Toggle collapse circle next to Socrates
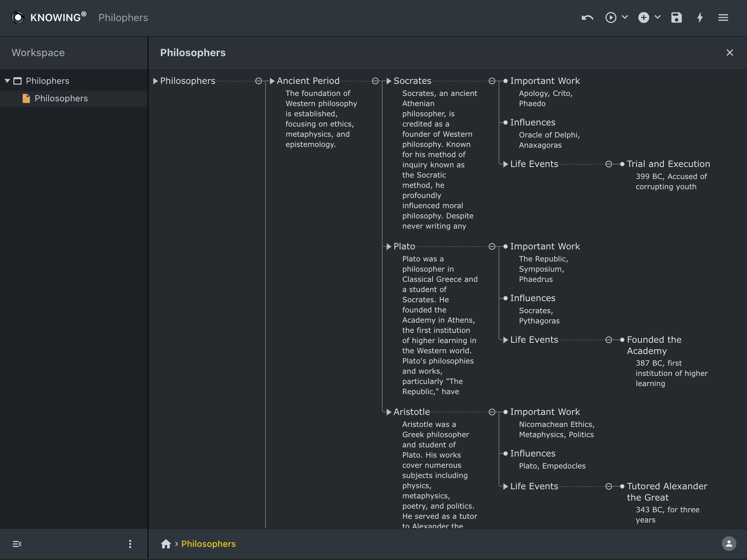 click(492, 81)
